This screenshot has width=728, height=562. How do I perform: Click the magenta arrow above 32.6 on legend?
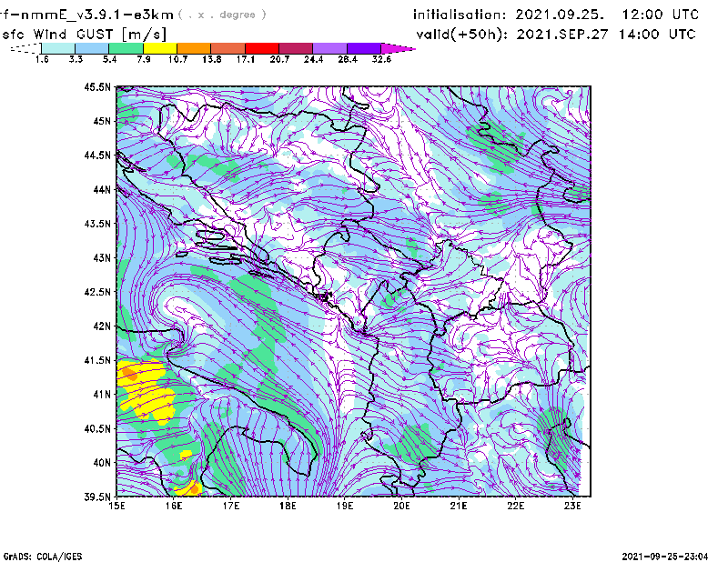point(398,48)
